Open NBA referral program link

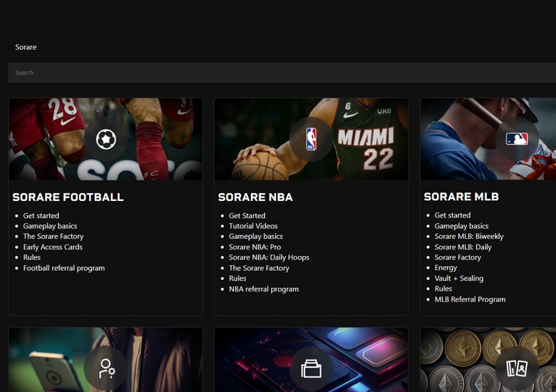(x=264, y=289)
